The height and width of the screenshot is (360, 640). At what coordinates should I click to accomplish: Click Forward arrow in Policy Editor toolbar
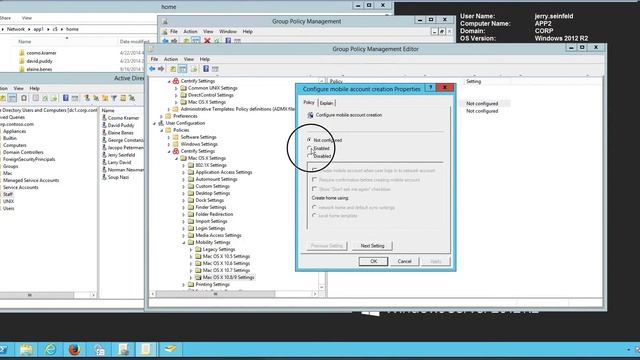click(161, 69)
